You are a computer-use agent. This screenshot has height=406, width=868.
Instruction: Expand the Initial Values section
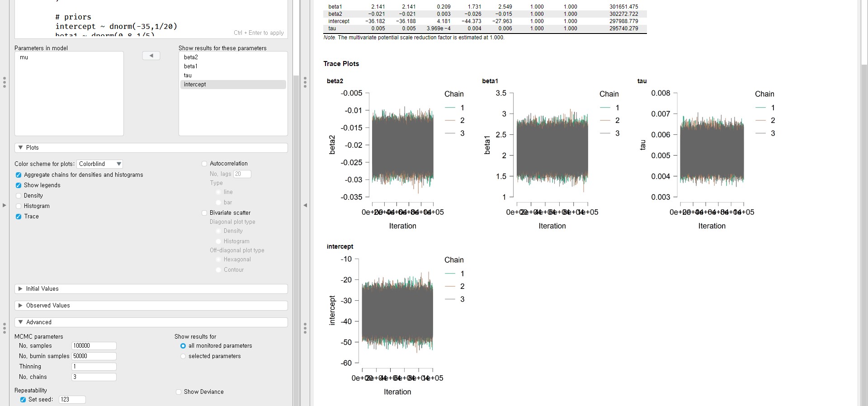[x=21, y=289]
